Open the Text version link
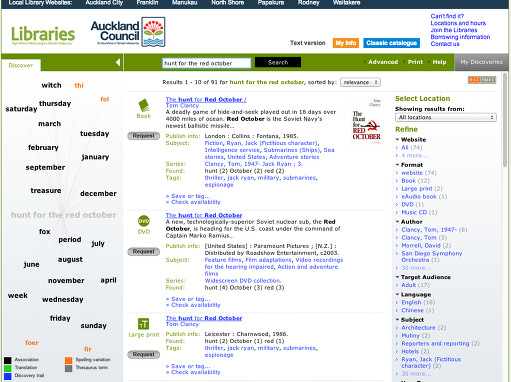Screen dimensions: 511x382 [307, 43]
